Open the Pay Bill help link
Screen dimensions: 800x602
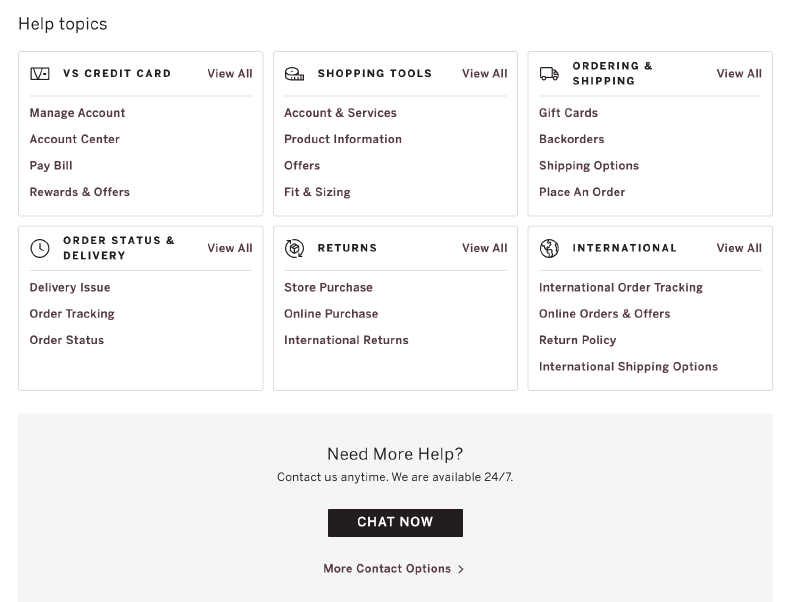point(51,166)
